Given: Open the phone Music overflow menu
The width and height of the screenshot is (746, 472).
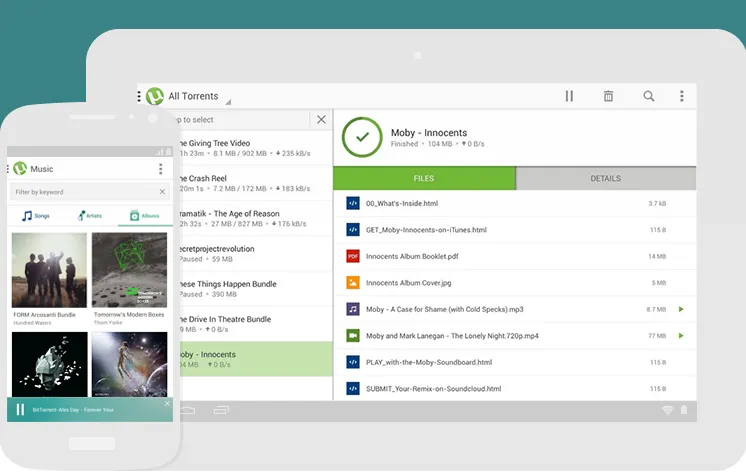Looking at the screenshot, I should pos(160,169).
